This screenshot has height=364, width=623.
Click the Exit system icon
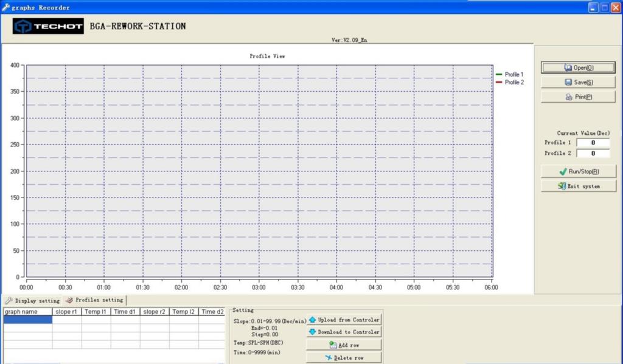[x=562, y=186]
